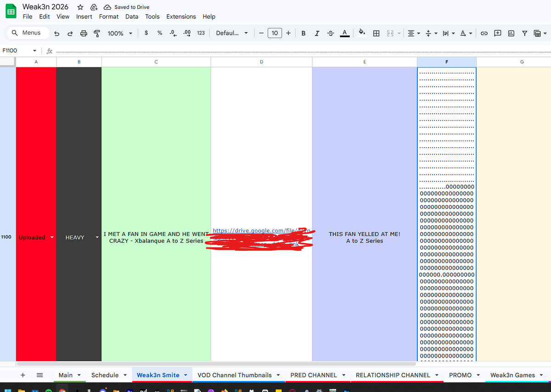Screen dimensions: 551x392
Task: Format the cell as percent
Action: click(x=160, y=33)
